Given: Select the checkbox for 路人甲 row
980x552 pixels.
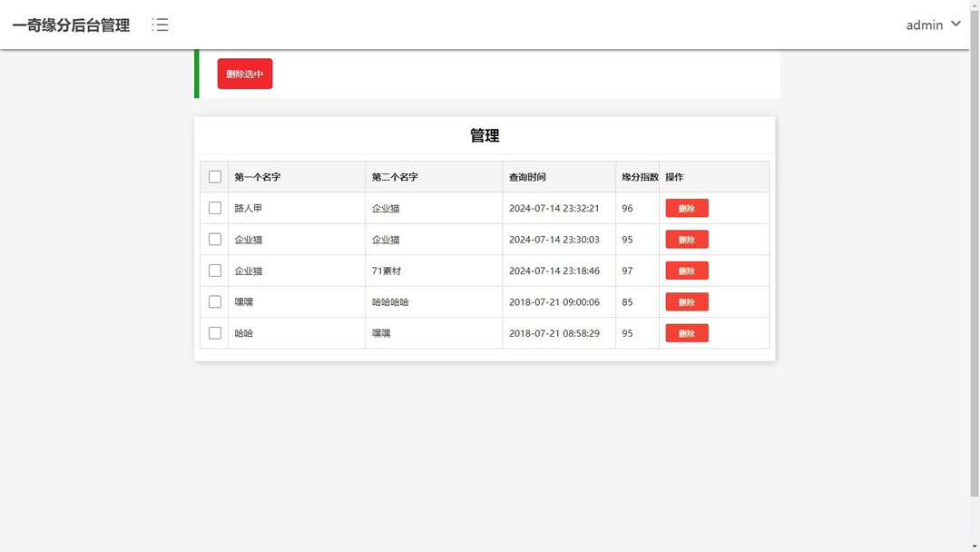Looking at the screenshot, I should click(215, 208).
